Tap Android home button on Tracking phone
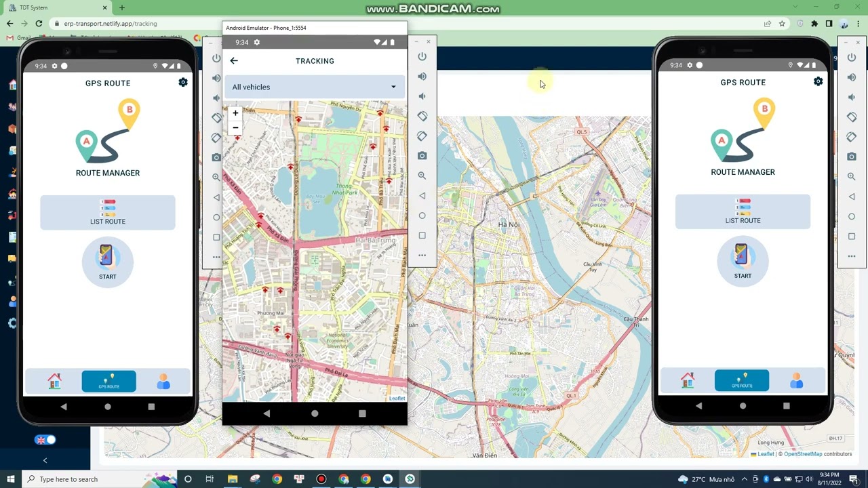The height and width of the screenshot is (488, 868). coord(315,413)
